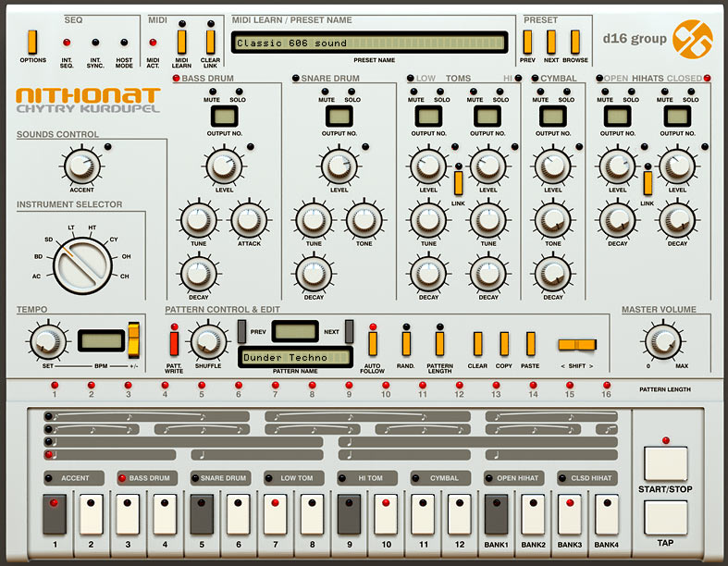Mute the Bass Drum

tap(212, 92)
